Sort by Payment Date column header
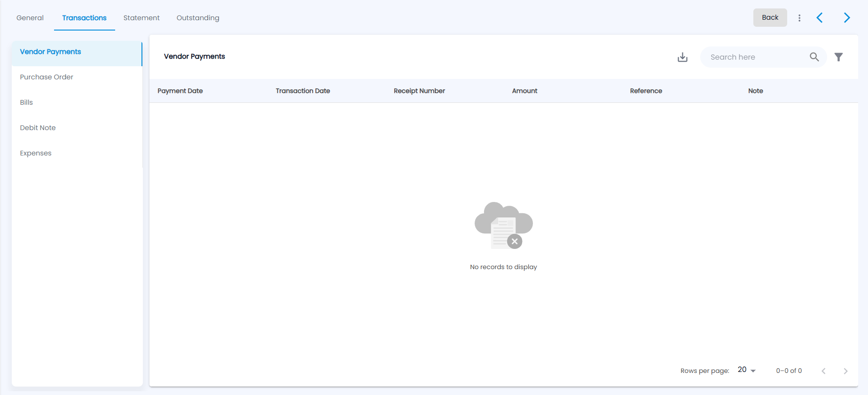This screenshot has height=395, width=868. [180, 91]
